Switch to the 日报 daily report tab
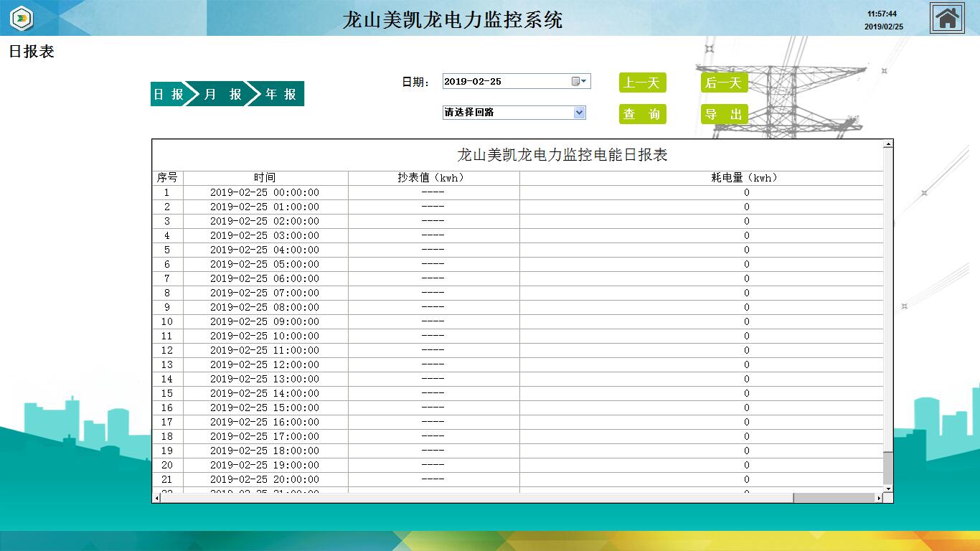 pos(169,94)
